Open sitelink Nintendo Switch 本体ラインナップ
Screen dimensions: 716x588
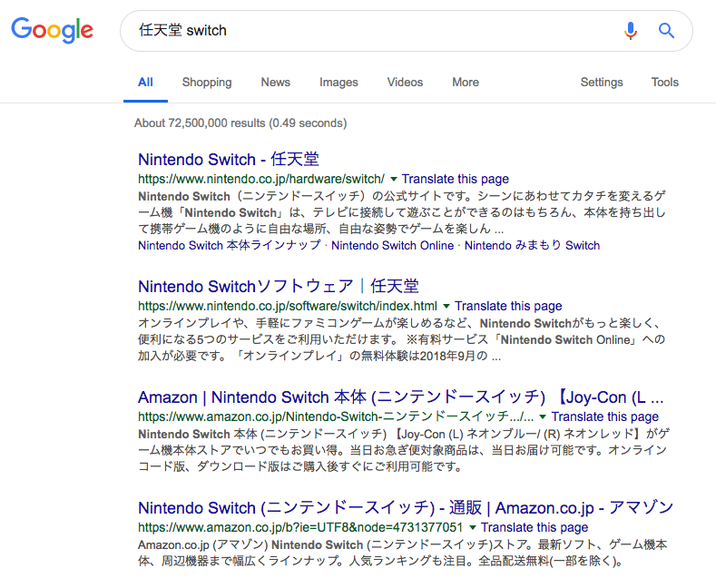(x=230, y=245)
